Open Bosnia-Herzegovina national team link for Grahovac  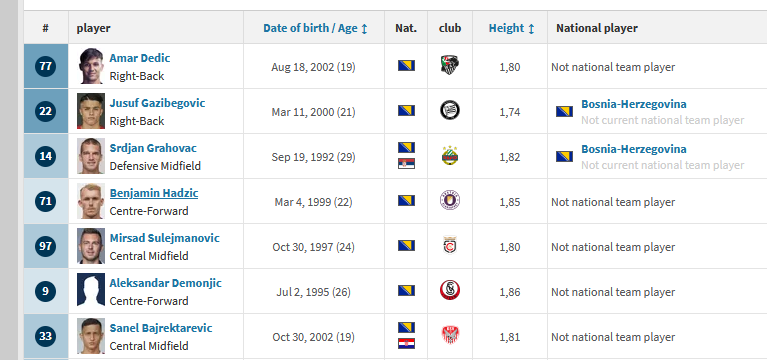(x=633, y=149)
